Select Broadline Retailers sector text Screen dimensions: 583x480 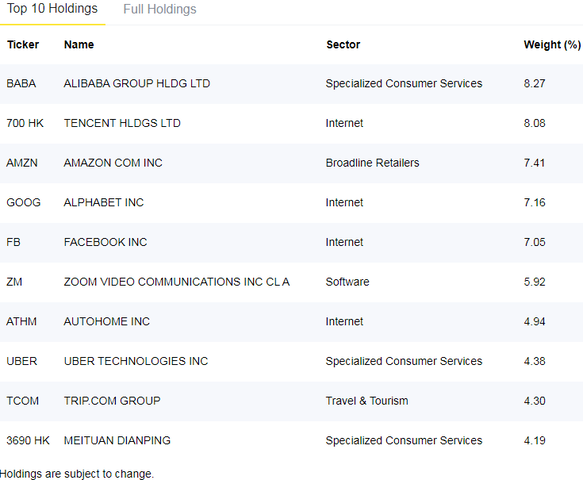tap(372, 163)
